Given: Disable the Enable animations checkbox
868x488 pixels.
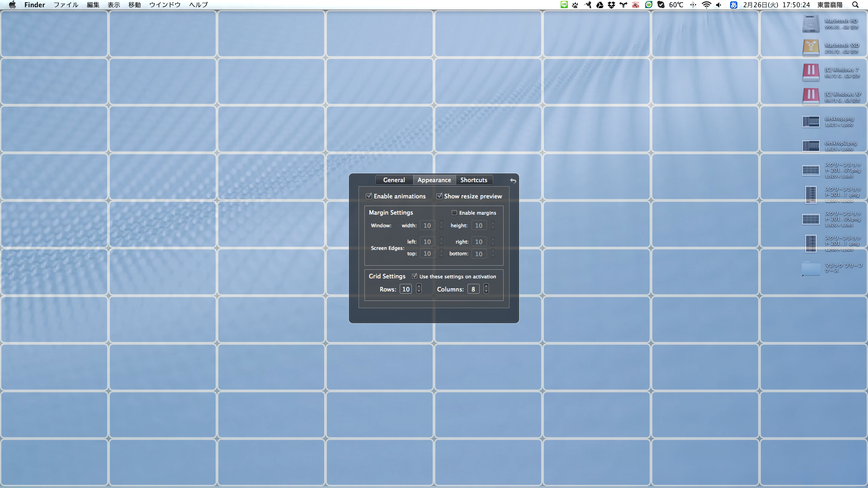Looking at the screenshot, I should pyautogui.click(x=369, y=196).
